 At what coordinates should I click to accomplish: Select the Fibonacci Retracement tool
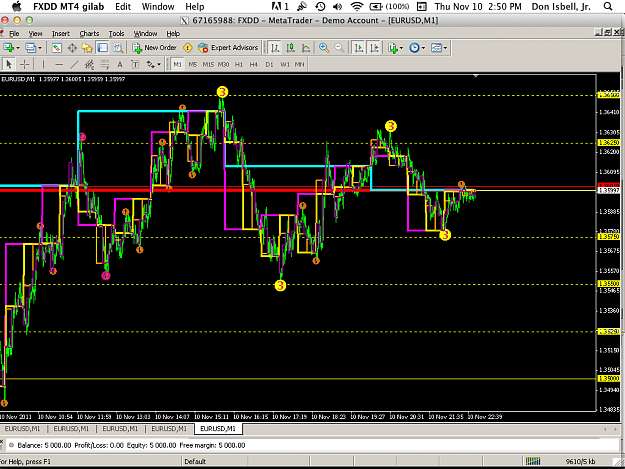[x=104, y=64]
